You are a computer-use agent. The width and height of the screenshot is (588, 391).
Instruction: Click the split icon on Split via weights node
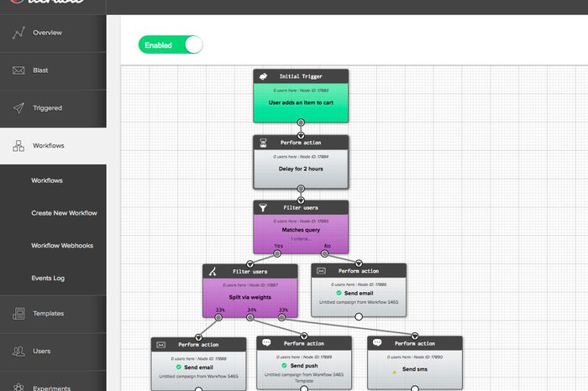[x=213, y=272]
